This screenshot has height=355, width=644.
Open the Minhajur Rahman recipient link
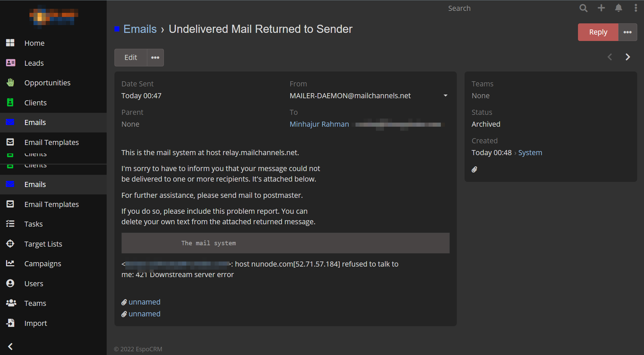coord(319,124)
